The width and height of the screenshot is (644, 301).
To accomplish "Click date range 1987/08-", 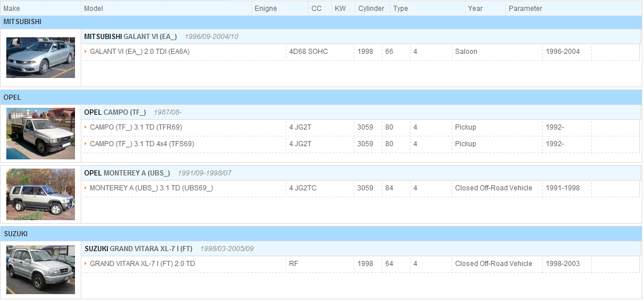I will (168, 112).
